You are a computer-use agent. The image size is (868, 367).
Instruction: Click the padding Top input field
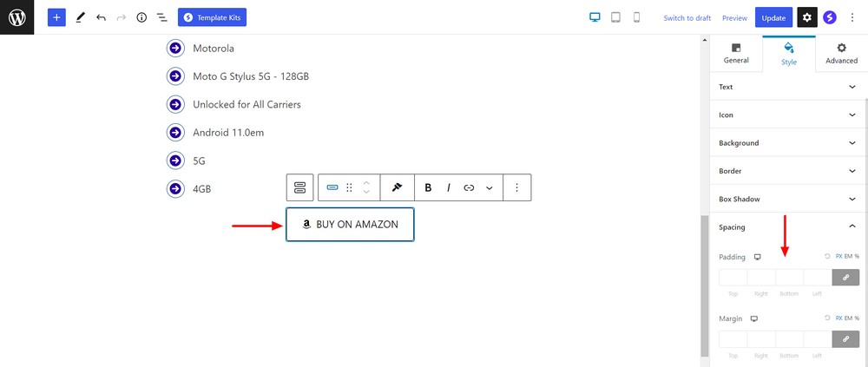[733, 278]
